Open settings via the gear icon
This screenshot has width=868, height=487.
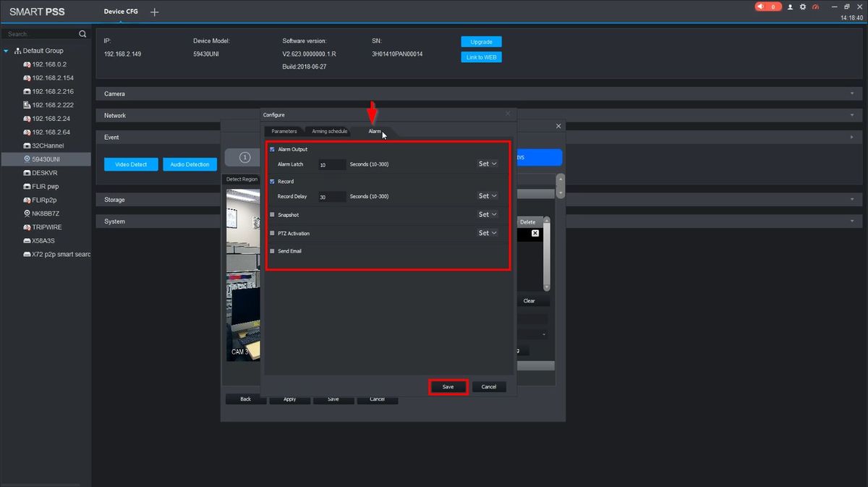(803, 7)
